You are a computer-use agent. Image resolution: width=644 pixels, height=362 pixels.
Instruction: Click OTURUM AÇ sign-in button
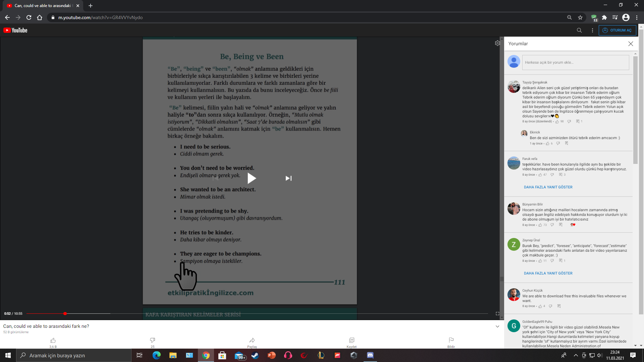click(x=617, y=30)
